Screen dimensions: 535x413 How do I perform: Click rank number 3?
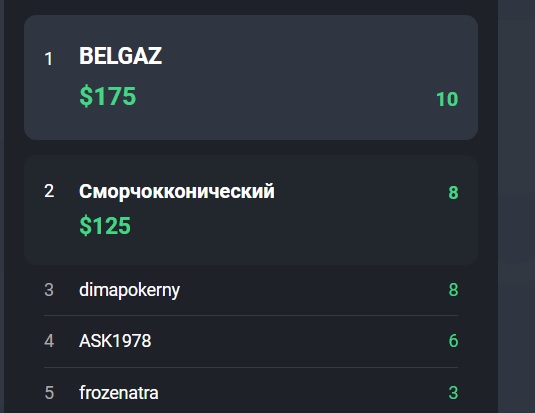(x=49, y=290)
